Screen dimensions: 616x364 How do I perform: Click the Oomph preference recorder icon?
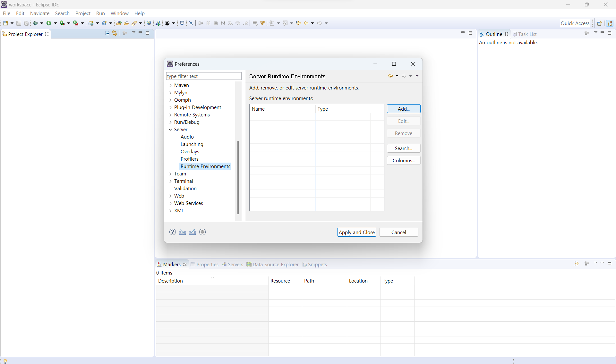202,232
